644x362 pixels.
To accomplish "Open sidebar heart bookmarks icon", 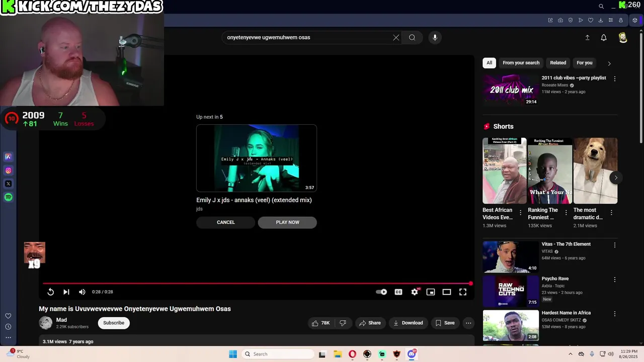I will [x=8, y=316].
